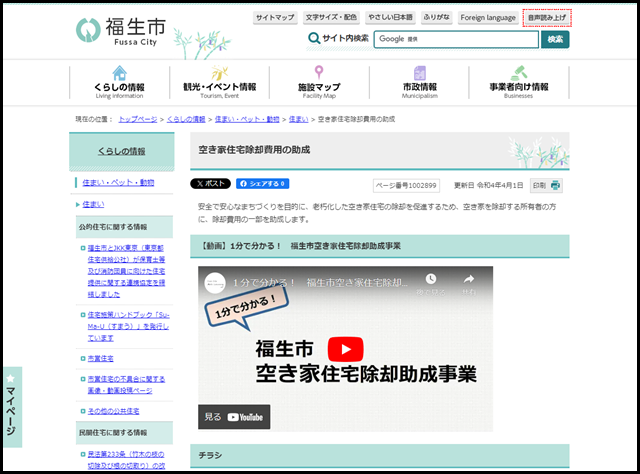Open くらしの情報 main menu
Screen dimensions: 640x474
(x=119, y=81)
